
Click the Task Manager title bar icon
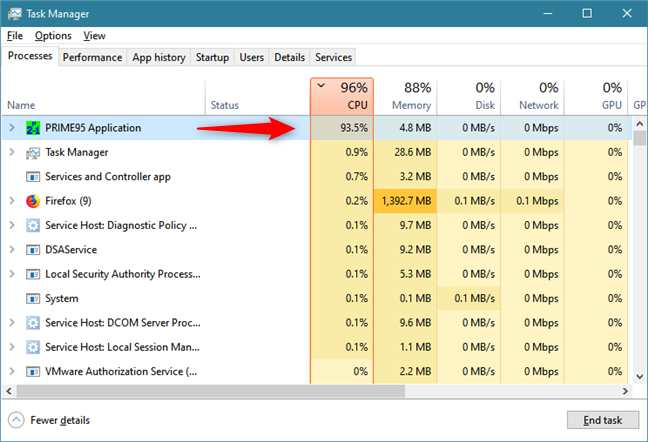coord(14,14)
